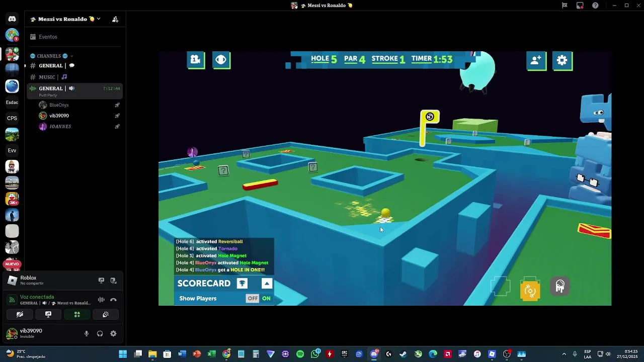Set Show Players to ON

(x=266, y=298)
